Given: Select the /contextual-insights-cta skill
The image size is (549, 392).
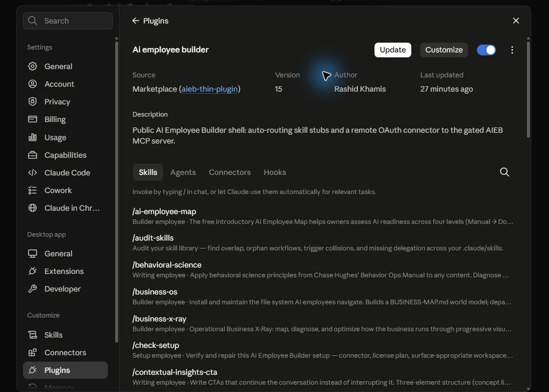Looking at the screenshot, I should point(323,377).
